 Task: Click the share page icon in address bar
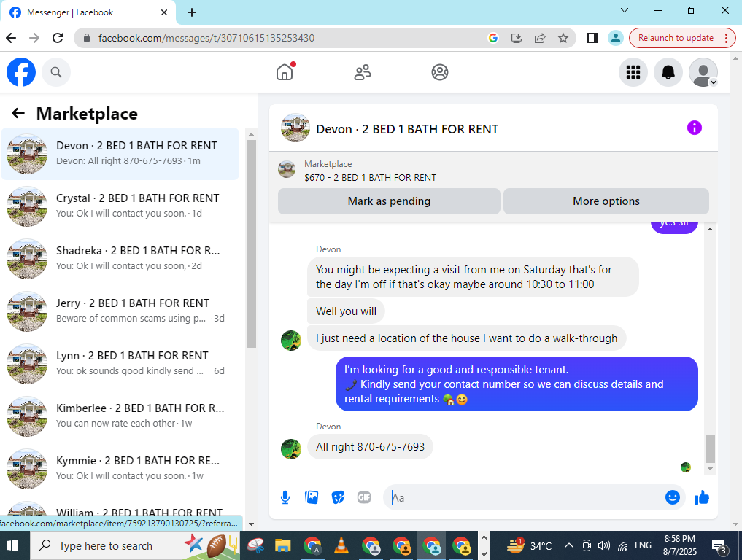[540, 38]
